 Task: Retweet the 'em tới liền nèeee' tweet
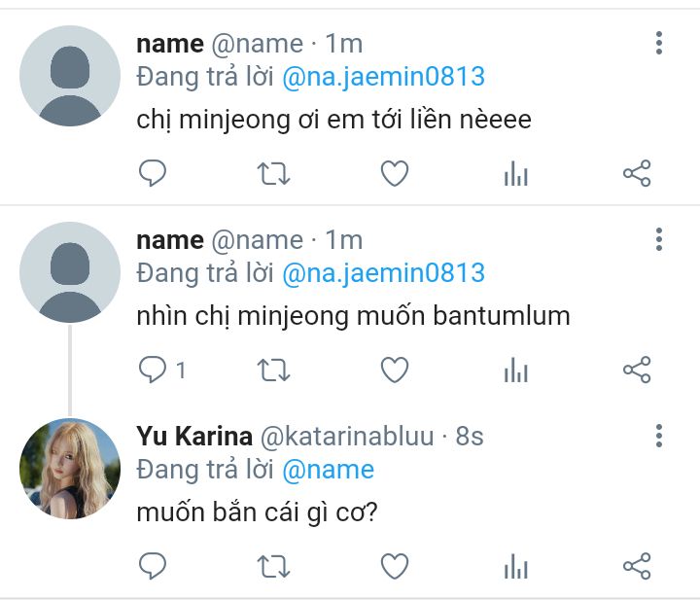point(273,174)
